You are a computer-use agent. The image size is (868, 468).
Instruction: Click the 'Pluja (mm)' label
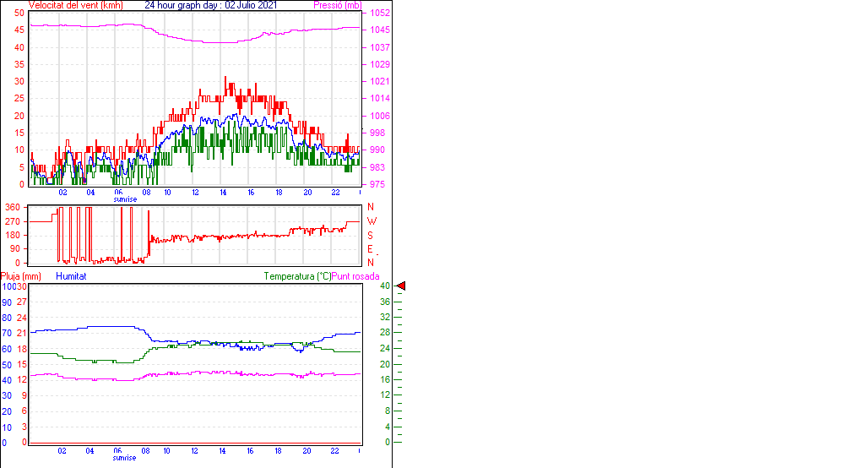[21, 276]
